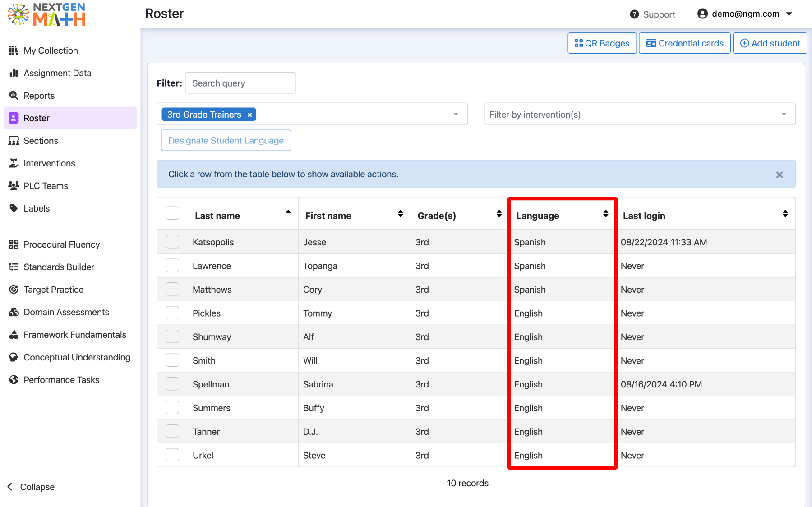Click first name cell Topanga

(354, 266)
